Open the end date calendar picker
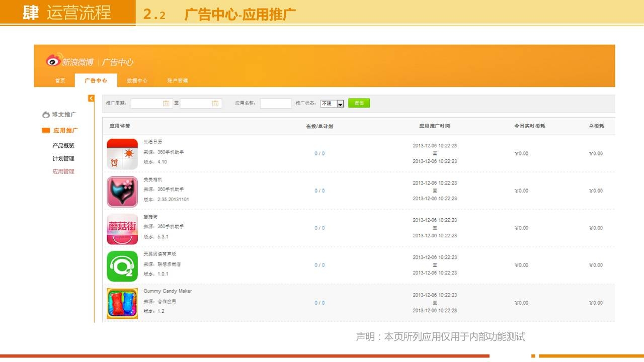The image size is (644, 362). (215, 103)
